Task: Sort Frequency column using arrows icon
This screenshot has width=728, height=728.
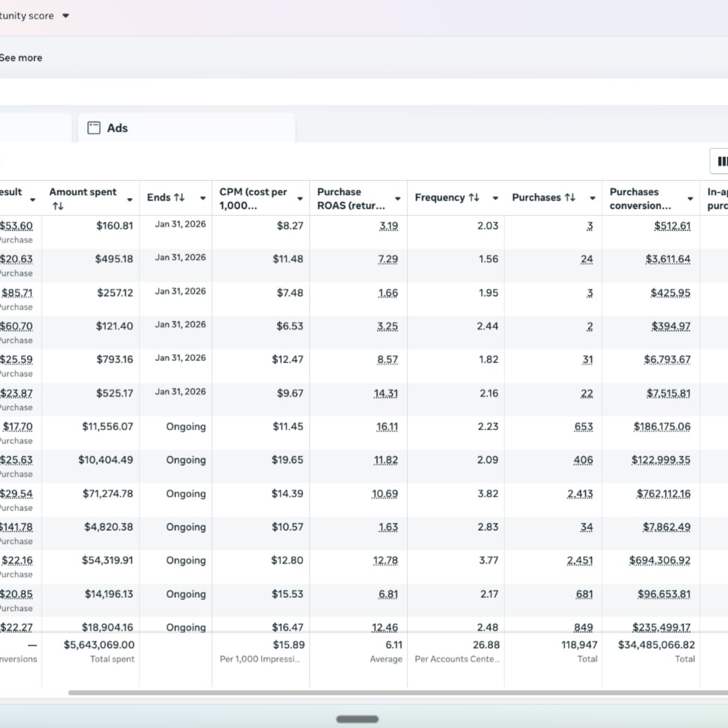Action: click(474, 197)
